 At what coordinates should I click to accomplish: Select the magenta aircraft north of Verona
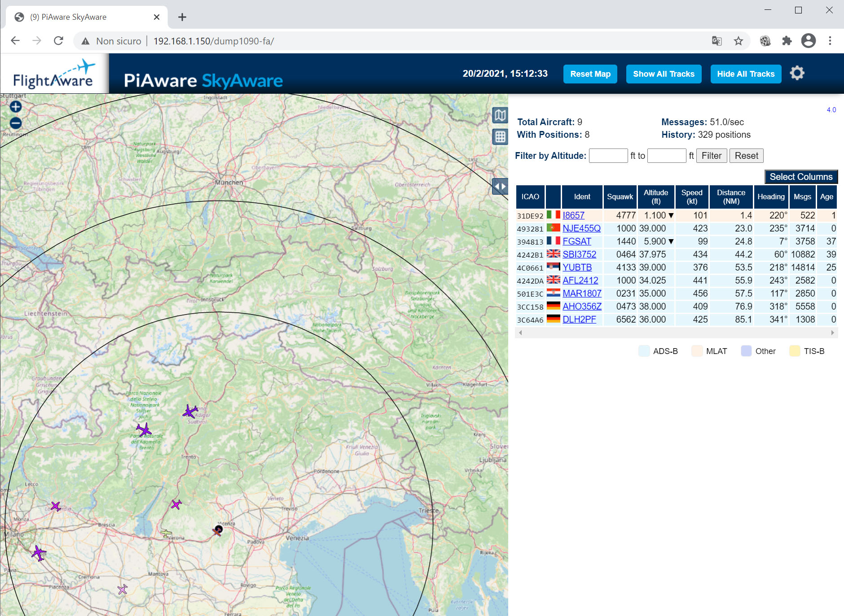pyautogui.click(x=176, y=505)
